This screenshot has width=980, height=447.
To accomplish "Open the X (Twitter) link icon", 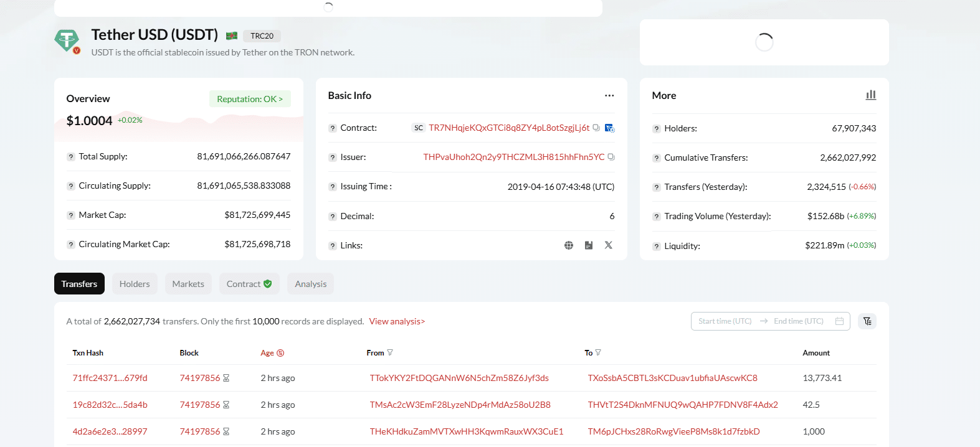I will 609,245.
